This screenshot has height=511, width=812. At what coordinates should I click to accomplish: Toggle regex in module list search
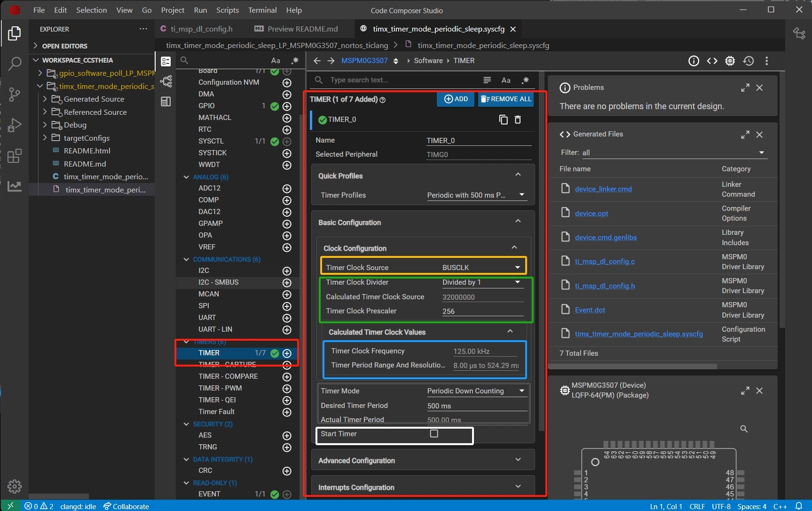click(295, 60)
